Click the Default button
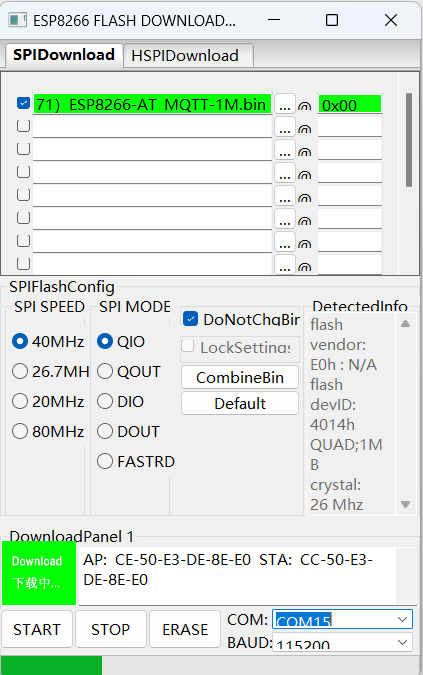Viewport: 423px width, 675px height. coord(240,403)
